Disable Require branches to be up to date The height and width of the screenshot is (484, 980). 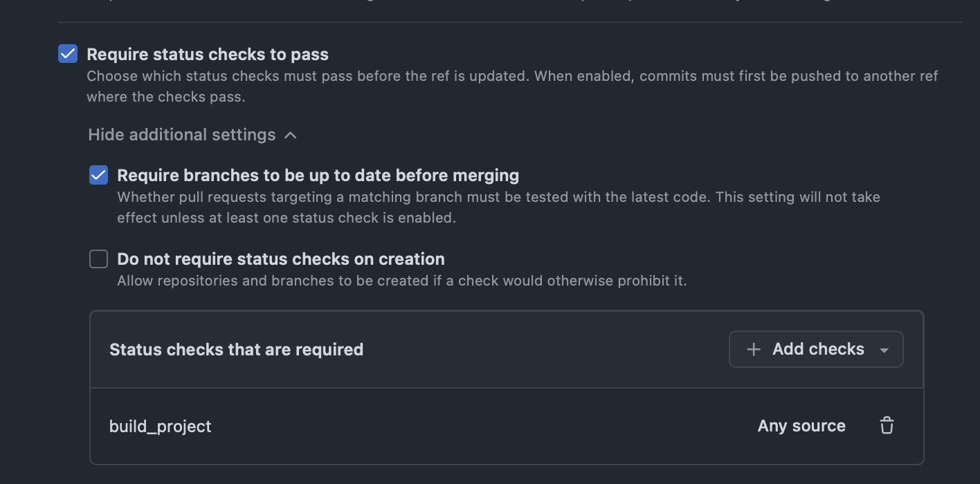(99, 175)
